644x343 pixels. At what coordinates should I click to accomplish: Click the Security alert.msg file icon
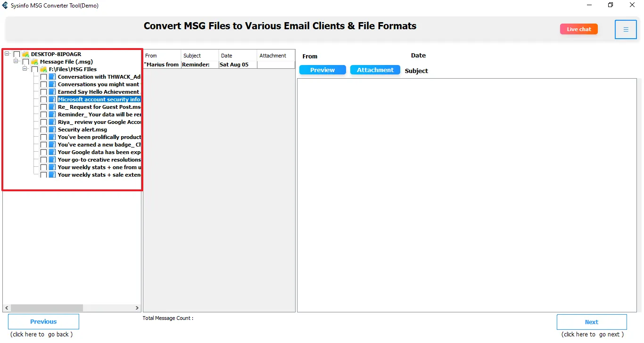[52, 130]
